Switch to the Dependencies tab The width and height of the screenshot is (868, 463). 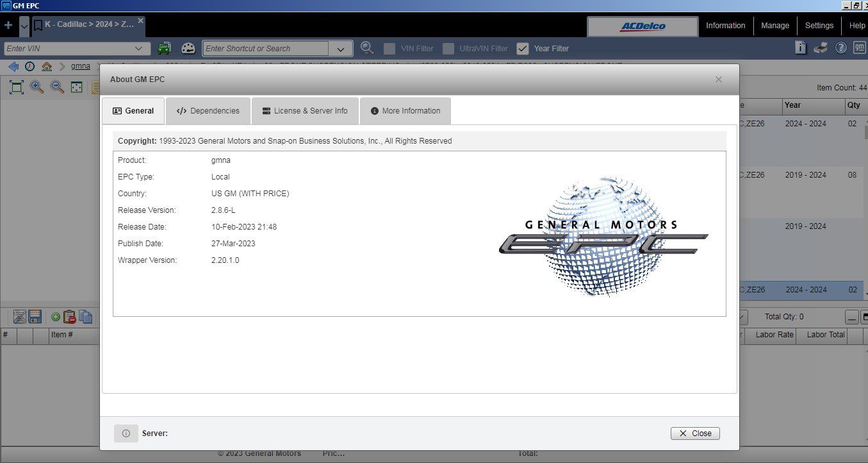click(x=208, y=111)
